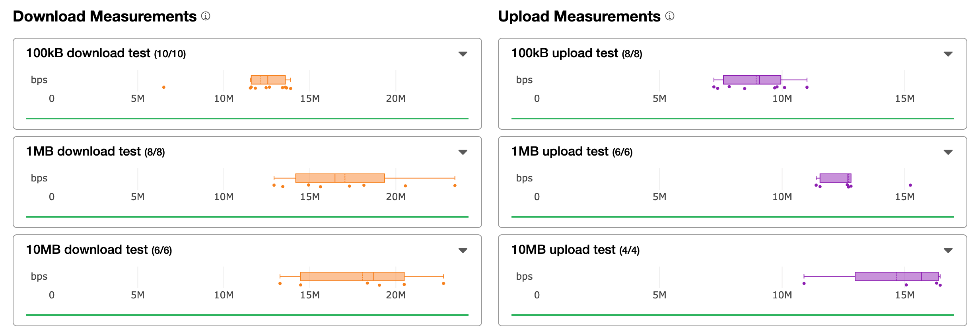Click the leftmost data point in 10MB upload

coord(804,283)
